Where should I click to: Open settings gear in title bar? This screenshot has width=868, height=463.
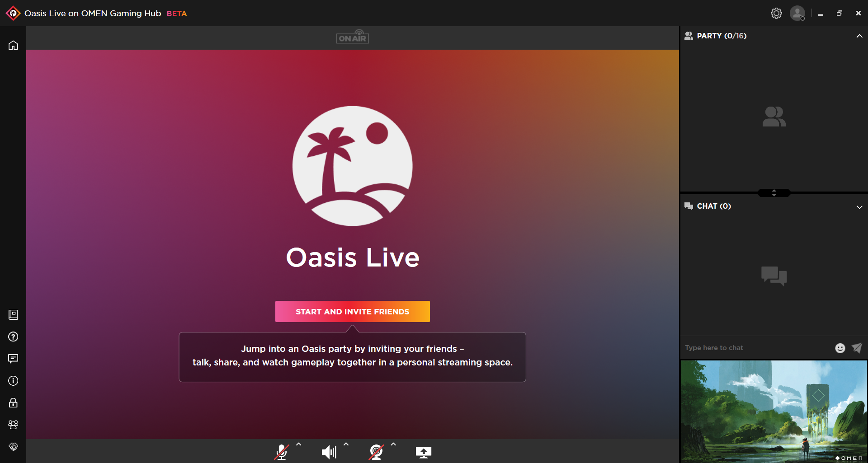776,14
